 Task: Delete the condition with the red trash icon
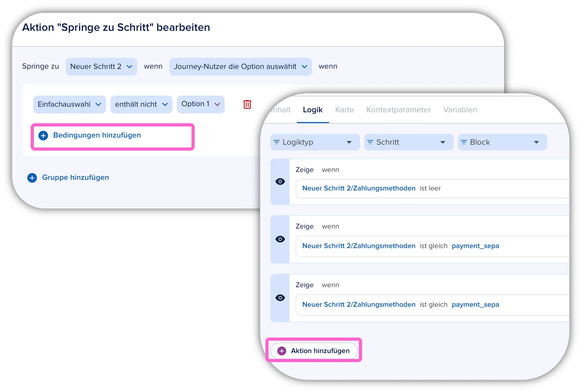(247, 104)
